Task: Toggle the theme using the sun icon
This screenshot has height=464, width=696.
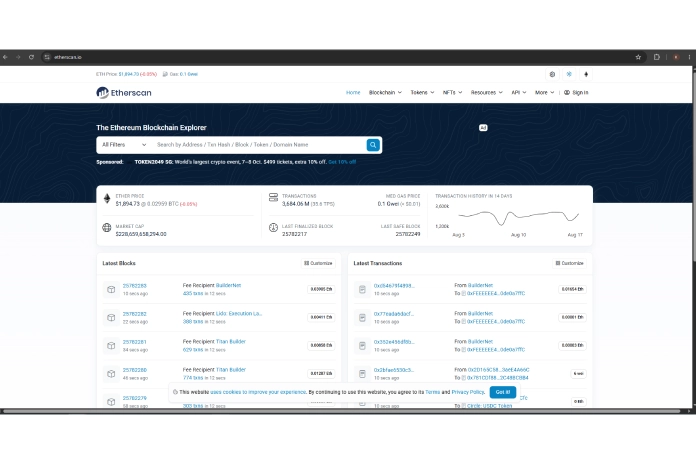Action: point(569,74)
